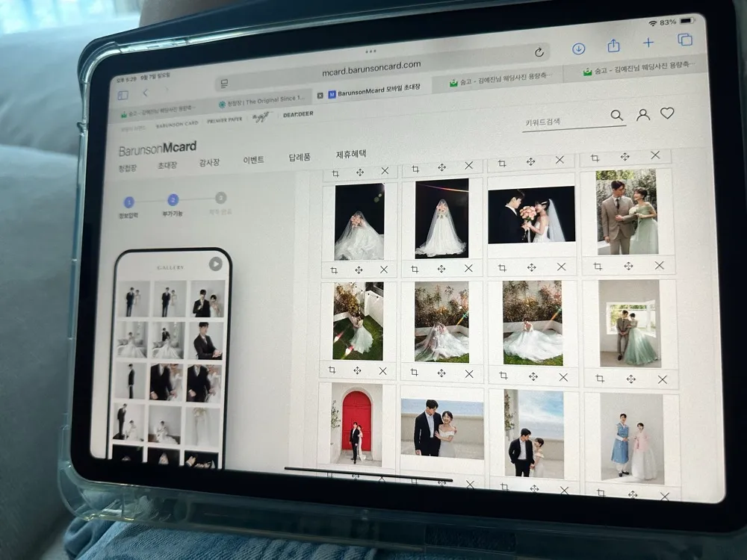Tap the iPad multitasking three-dots
Viewport: 747px width, 560px height.
(371, 51)
